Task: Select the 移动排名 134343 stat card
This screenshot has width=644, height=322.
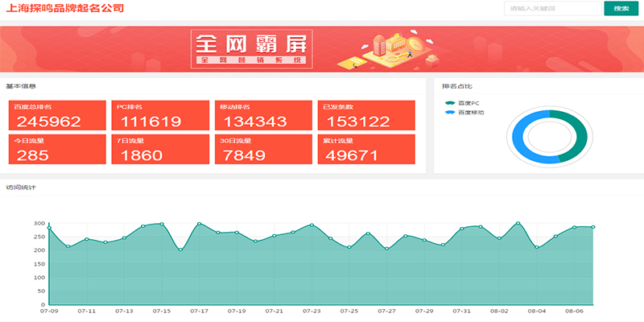Action: click(263, 116)
